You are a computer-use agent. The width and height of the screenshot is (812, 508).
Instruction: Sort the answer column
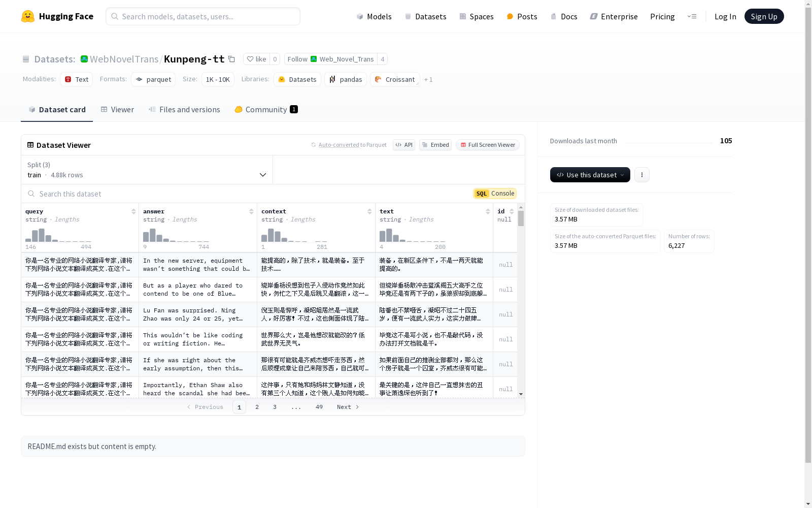251,211
